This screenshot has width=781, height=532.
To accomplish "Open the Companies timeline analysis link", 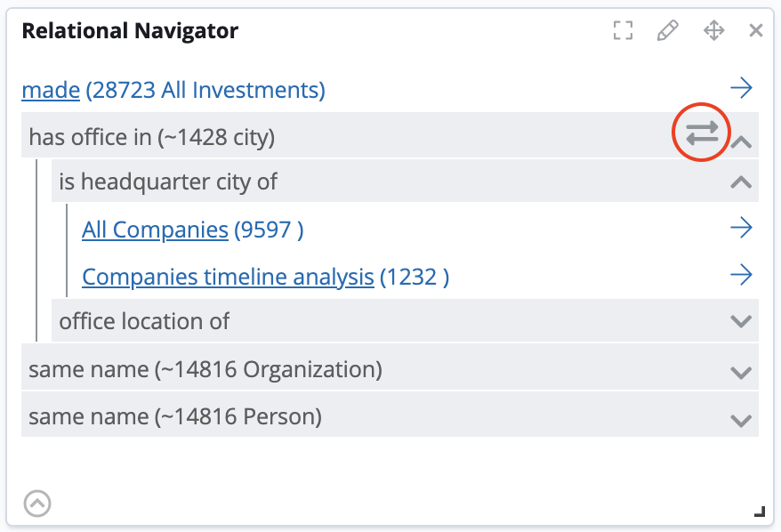I will click(x=228, y=276).
